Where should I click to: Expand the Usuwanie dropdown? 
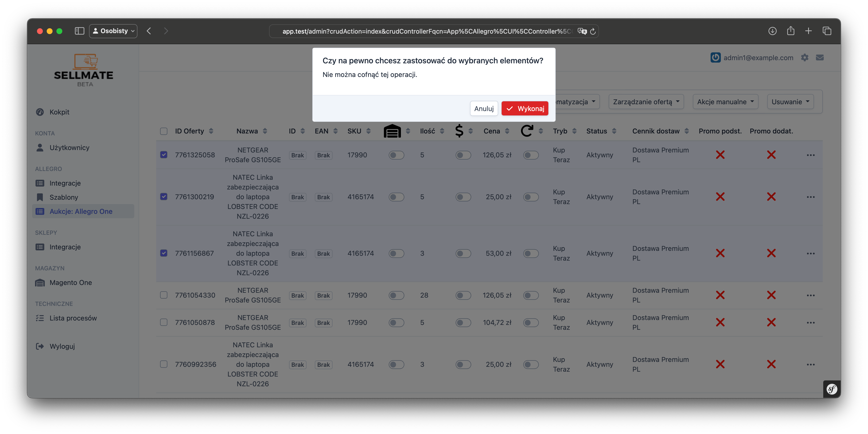[x=790, y=102]
